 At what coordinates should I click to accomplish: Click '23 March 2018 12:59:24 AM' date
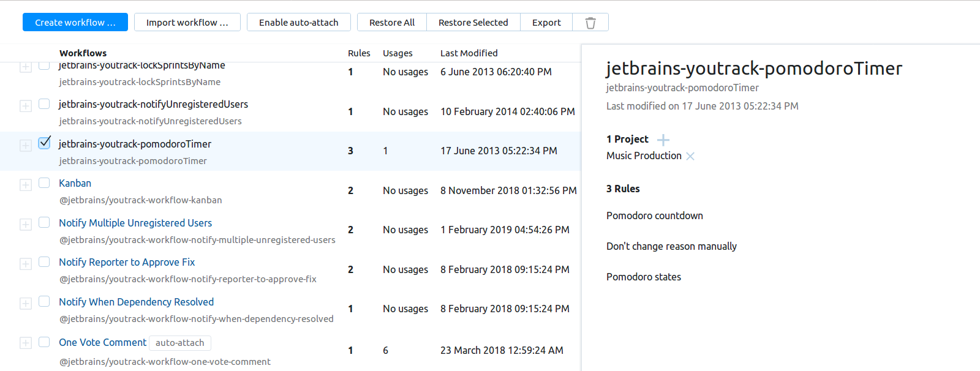[x=502, y=350]
